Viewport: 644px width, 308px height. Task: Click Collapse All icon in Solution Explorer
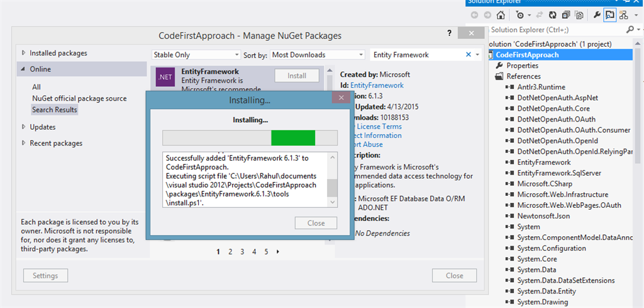point(566,15)
